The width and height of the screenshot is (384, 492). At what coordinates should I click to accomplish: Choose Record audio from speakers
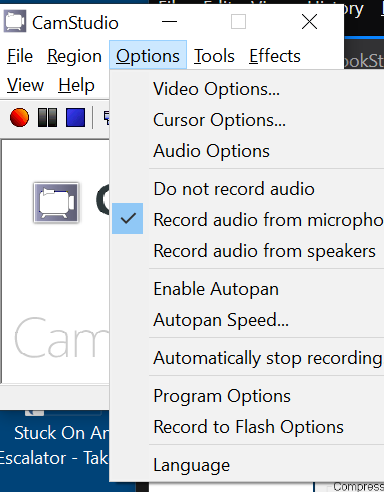pos(248,251)
